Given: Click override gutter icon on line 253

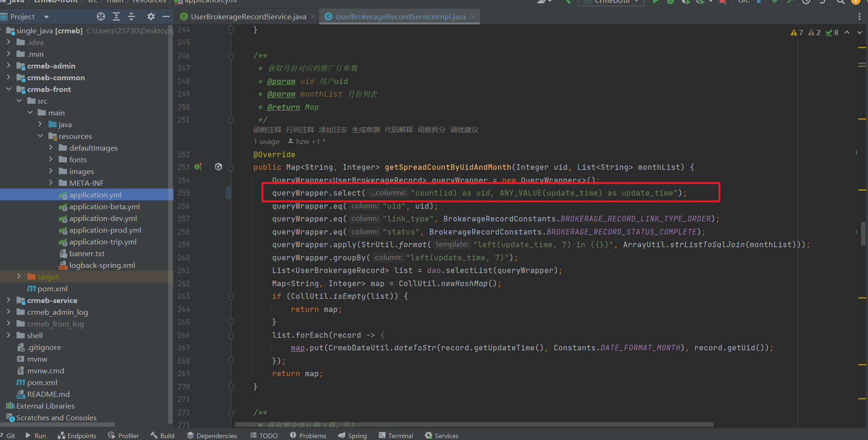Looking at the screenshot, I should pos(198,167).
